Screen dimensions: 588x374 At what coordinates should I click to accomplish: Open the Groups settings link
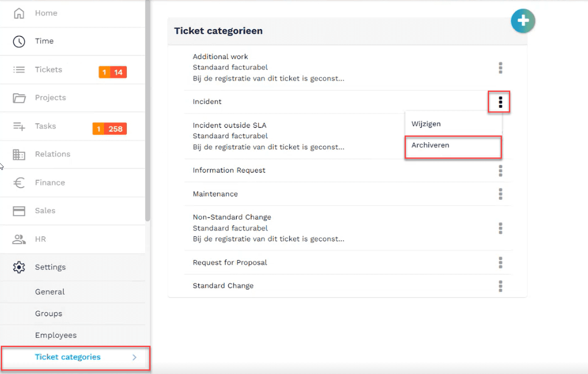(49, 314)
